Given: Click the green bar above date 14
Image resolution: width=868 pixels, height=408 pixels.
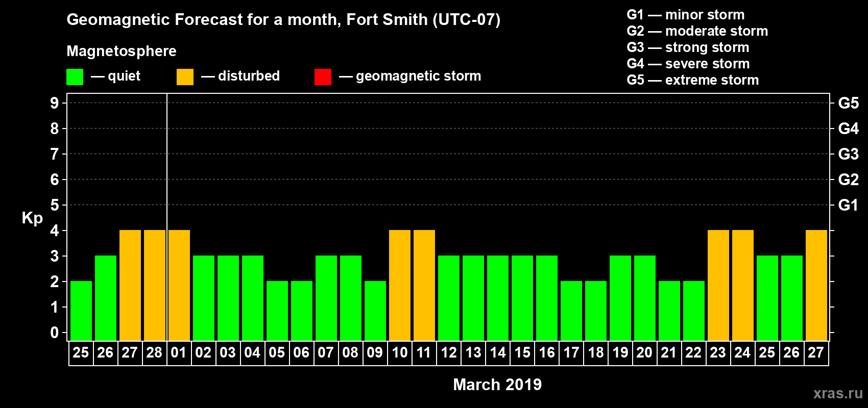Looking at the screenshot, I should click(498, 298).
